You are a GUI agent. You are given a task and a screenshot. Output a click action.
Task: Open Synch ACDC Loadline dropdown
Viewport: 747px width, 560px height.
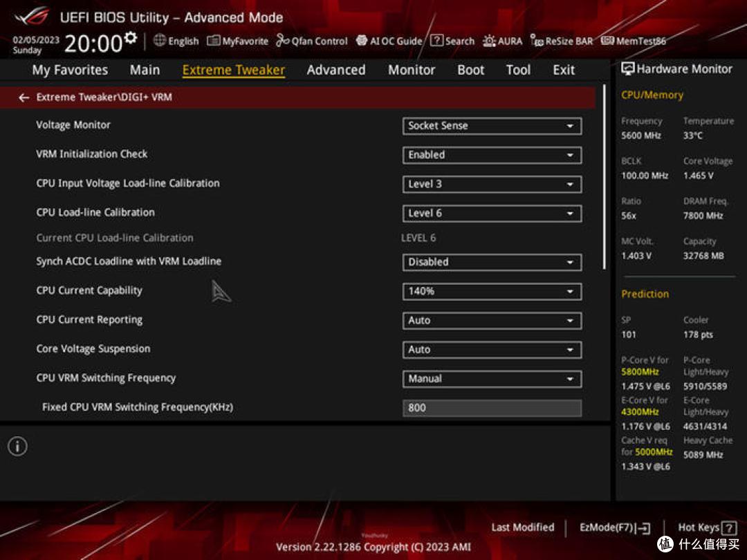point(492,262)
